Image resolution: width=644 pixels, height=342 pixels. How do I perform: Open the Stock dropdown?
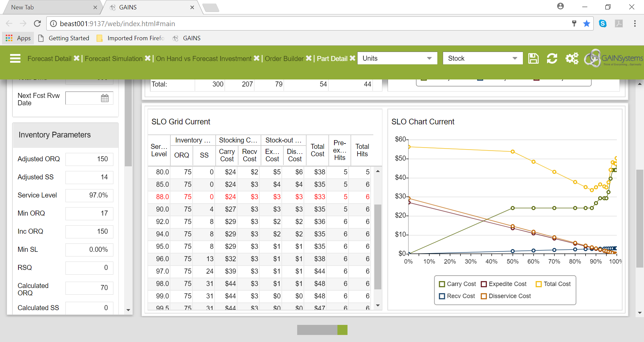click(x=482, y=58)
